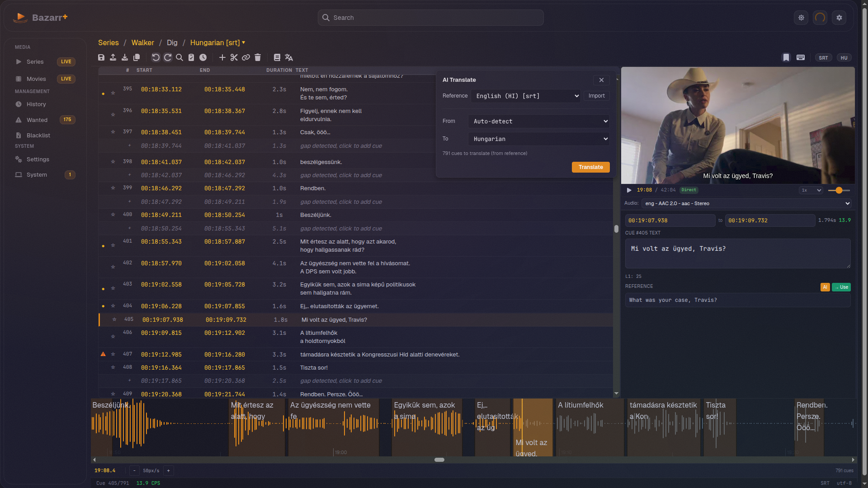Open the playback speed dropdown
868x488 pixels.
tap(811, 190)
